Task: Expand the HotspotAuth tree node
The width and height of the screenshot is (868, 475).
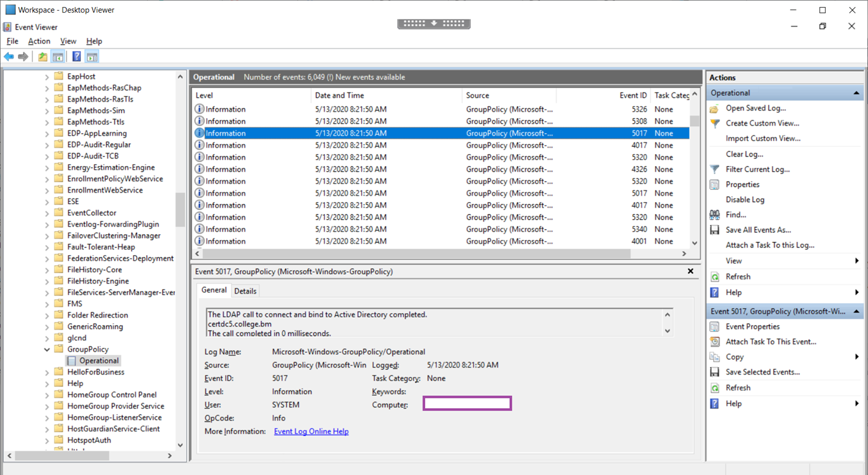Action: tap(47, 440)
